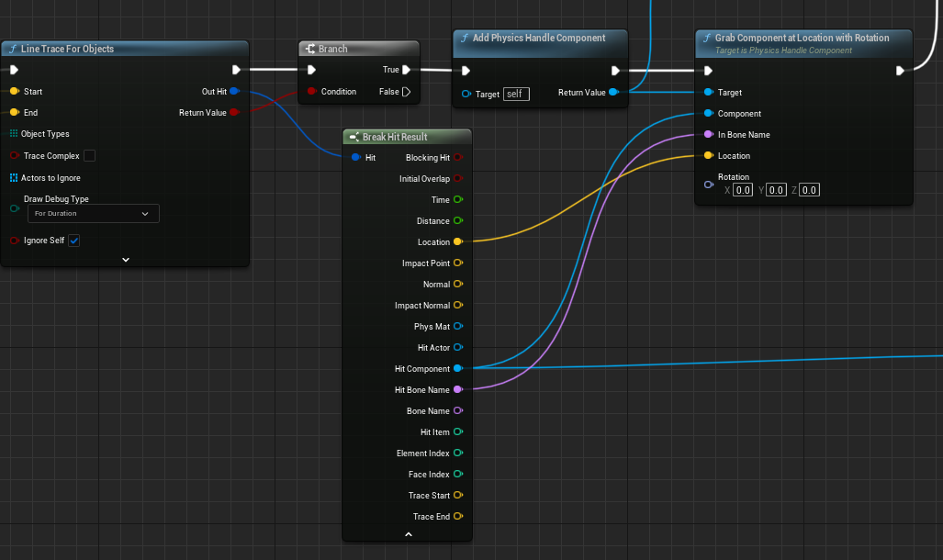Click the Line Trace Return Value red pin

234,113
